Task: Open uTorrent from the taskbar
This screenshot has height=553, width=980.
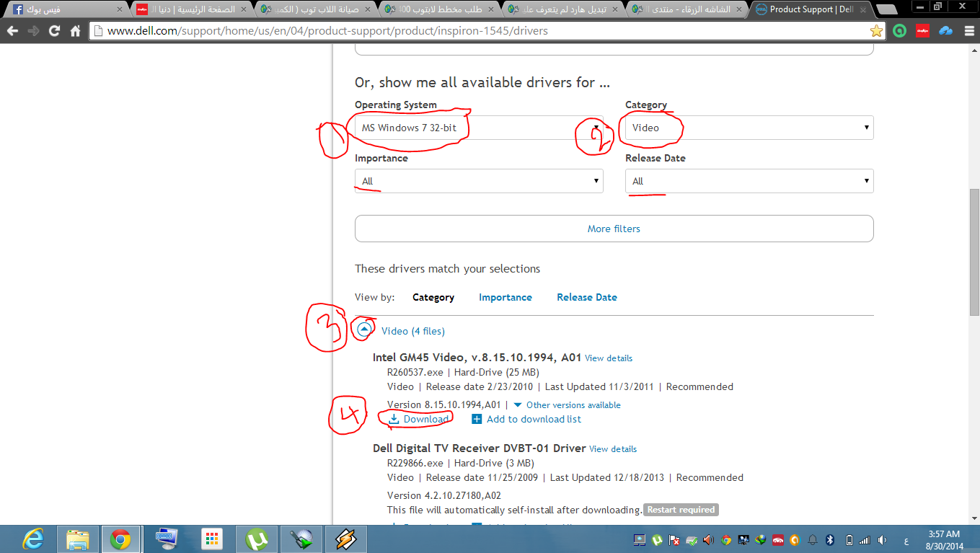Action: click(256, 539)
